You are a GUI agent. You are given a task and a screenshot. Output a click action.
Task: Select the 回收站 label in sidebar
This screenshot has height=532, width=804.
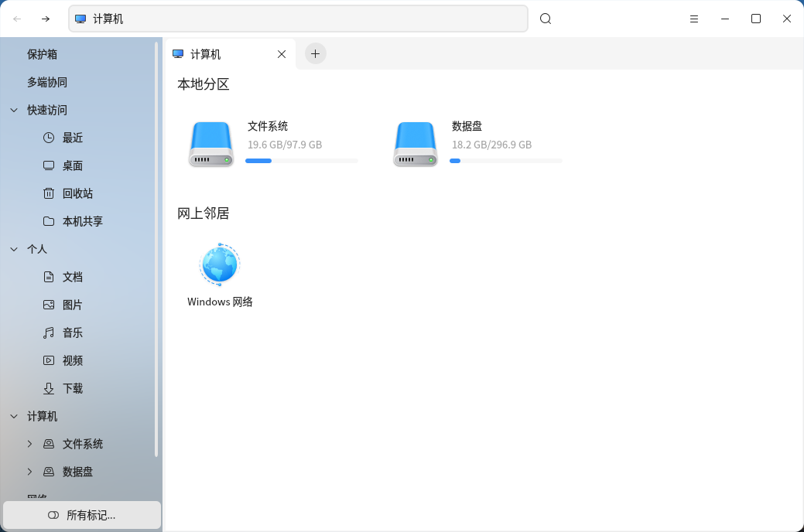[78, 193]
